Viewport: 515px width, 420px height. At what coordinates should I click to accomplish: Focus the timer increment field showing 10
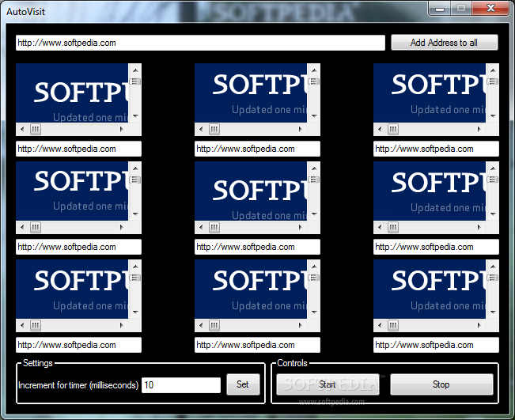181,385
